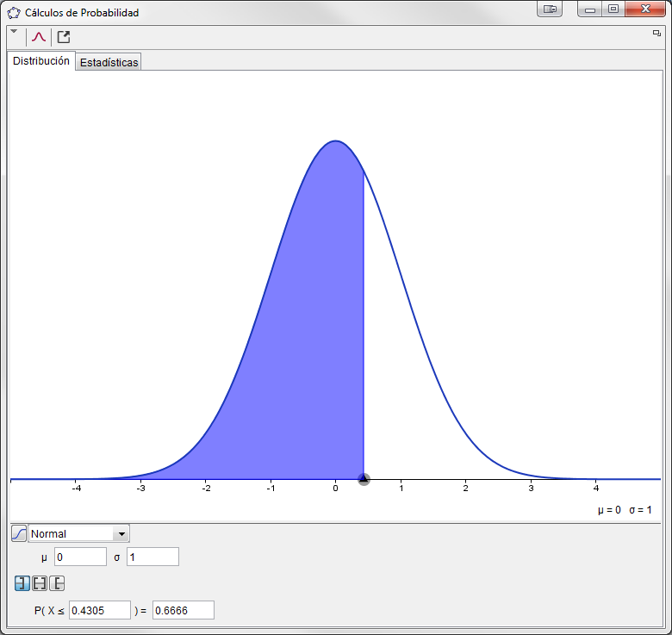Switch to the Estadísticas tab
The height and width of the screenshot is (635, 672).
(109, 62)
